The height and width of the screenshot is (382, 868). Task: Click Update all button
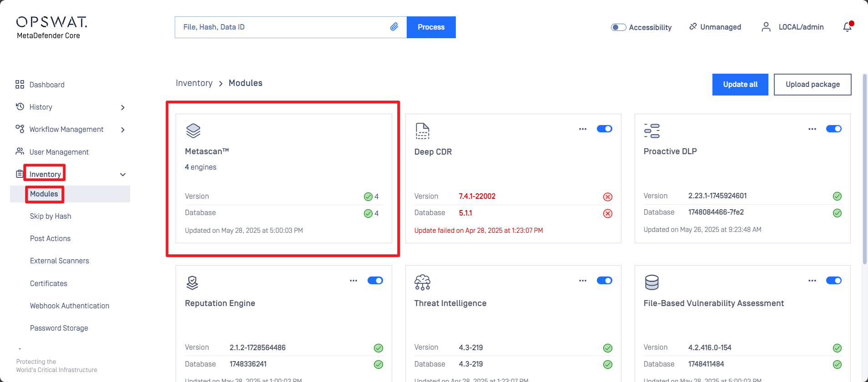point(740,85)
